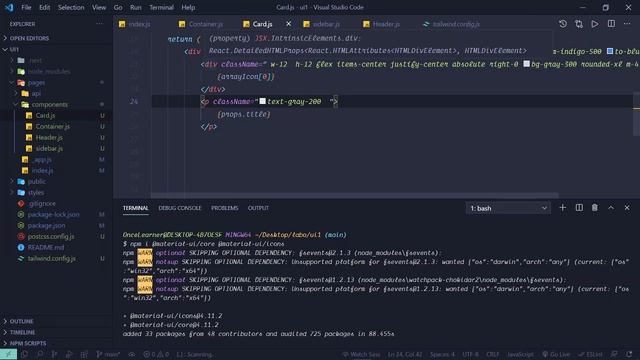The width and height of the screenshot is (640, 360).
Task: Expand the TIMELINE section
Action: click(22, 332)
